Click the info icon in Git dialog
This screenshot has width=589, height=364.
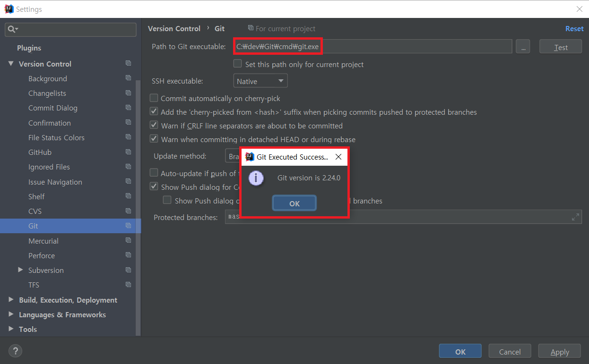click(x=256, y=178)
